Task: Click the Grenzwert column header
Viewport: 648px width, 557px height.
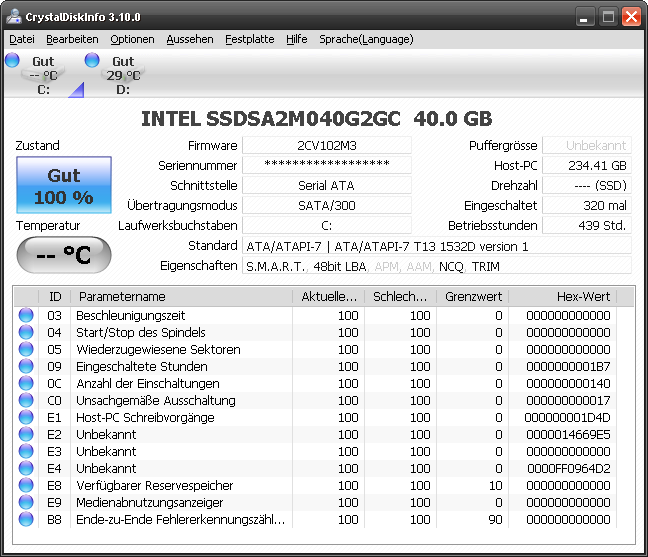Action: (x=472, y=297)
